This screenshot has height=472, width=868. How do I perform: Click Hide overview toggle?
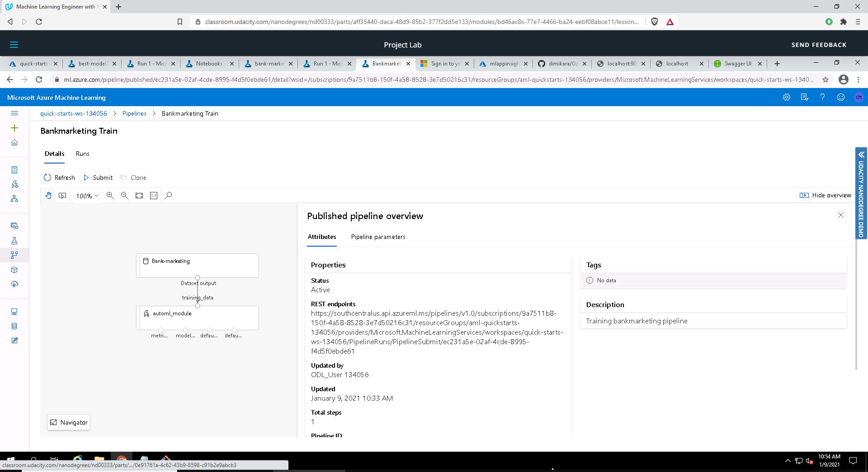826,195
